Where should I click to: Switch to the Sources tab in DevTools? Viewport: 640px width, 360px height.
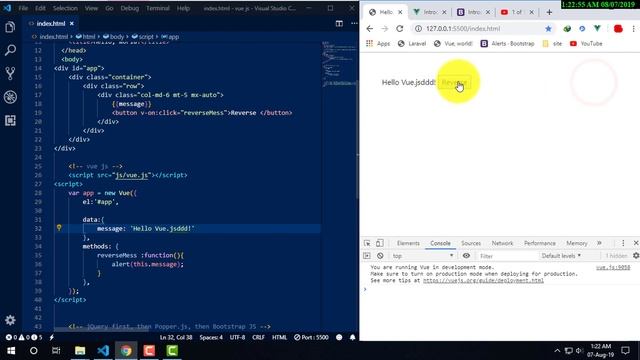tap(471, 243)
